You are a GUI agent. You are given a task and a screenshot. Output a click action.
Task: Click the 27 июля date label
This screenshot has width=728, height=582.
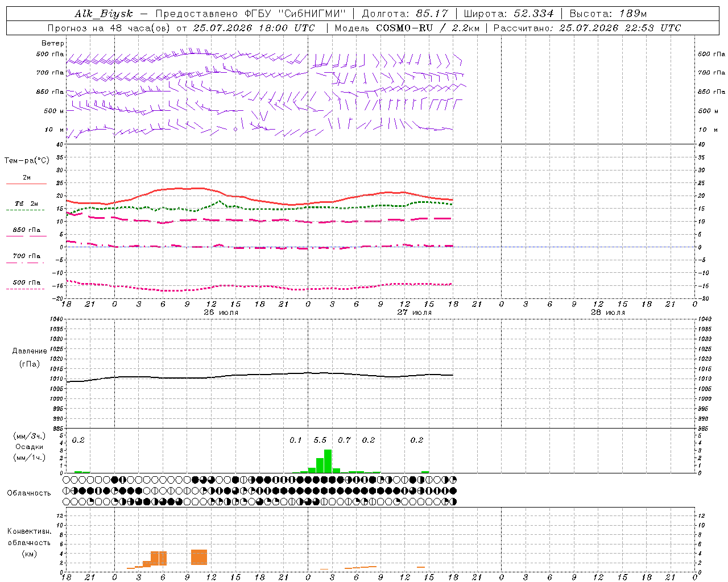point(414,312)
